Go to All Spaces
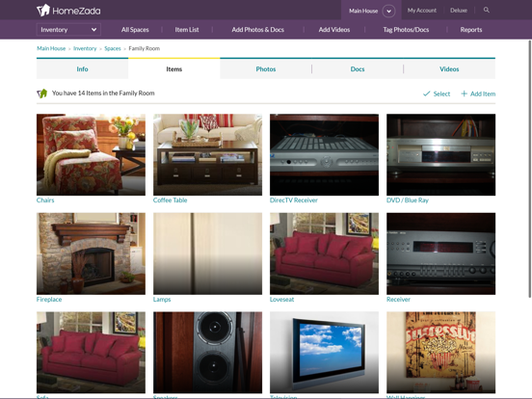This screenshot has height=399, width=532. tap(135, 30)
